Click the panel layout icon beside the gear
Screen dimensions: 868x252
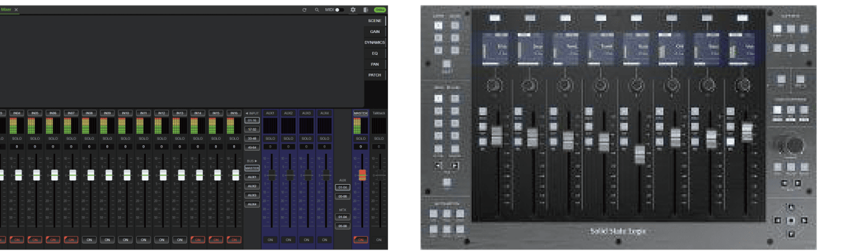[x=366, y=10]
